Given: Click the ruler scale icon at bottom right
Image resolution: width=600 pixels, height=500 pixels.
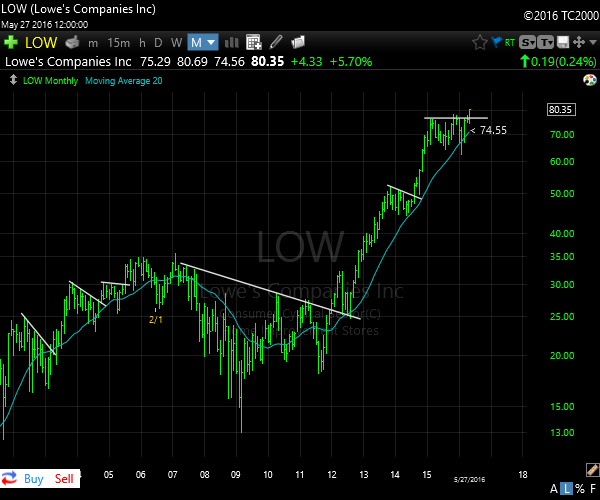Looking at the screenshot, I should [592, 470].
